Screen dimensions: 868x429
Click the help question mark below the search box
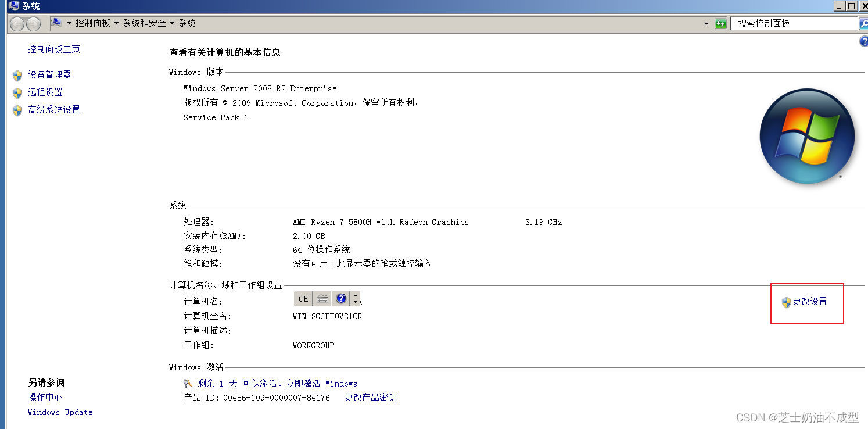pyautogui.click(x=863, y=41)
